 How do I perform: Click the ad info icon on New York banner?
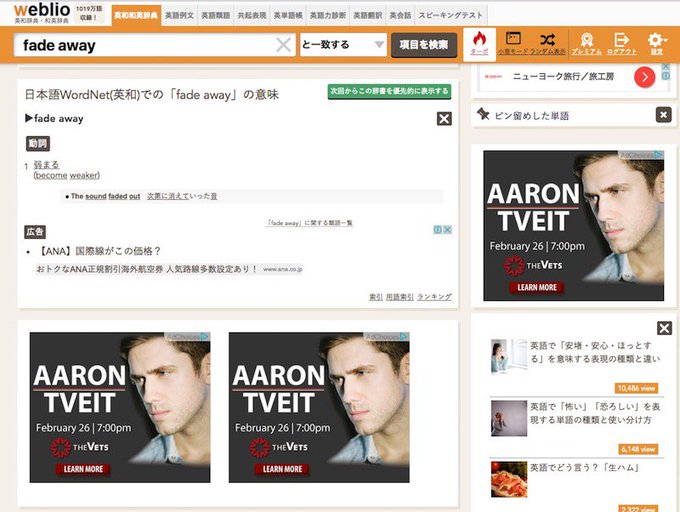665,76
